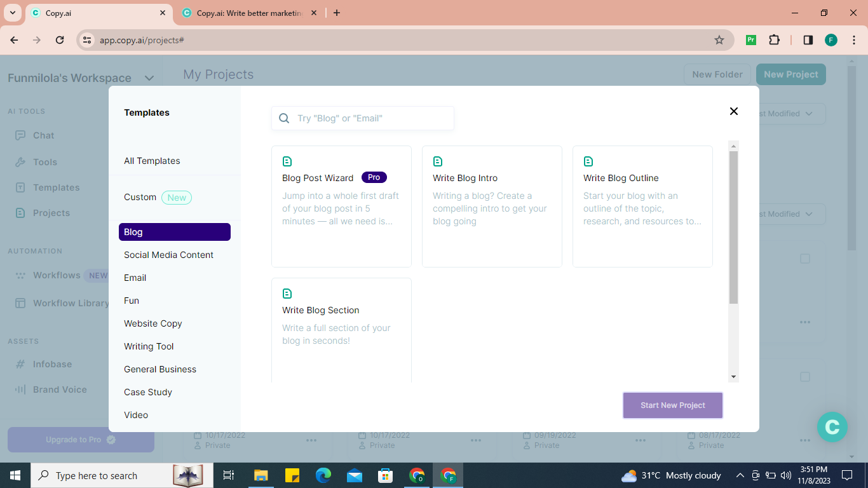868x488 pixels.
Task: Bookmark this page with star icon
Action: [719, 40]
